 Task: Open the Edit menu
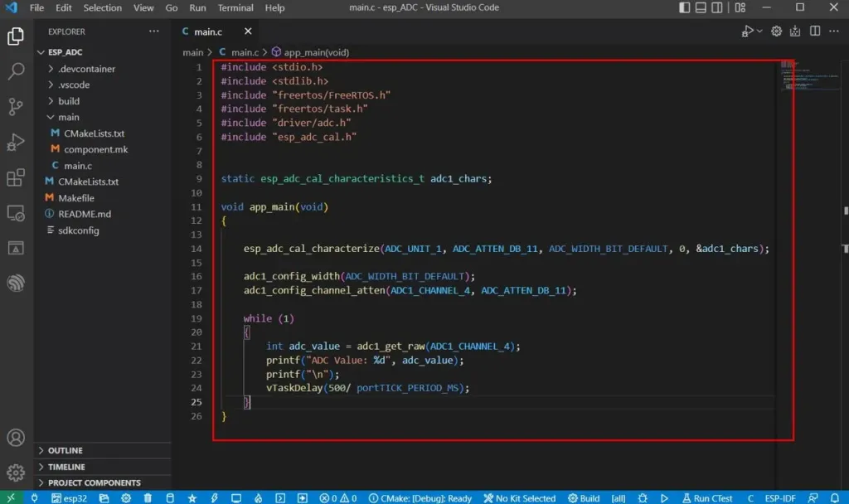tap(63, 7)
